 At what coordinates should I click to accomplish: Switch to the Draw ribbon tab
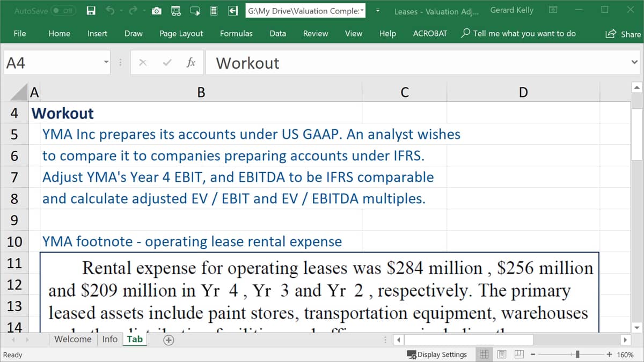click(133, 33)
